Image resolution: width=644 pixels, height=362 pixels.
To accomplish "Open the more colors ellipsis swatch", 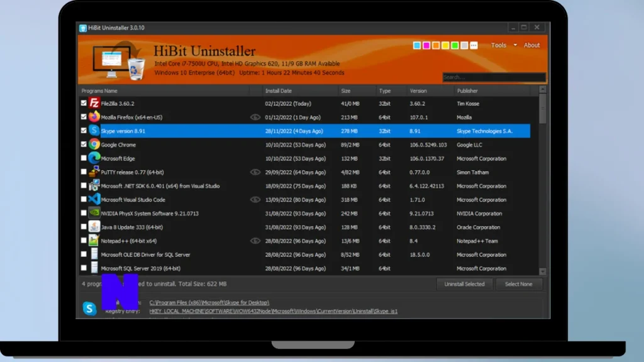I will (474, 45).
